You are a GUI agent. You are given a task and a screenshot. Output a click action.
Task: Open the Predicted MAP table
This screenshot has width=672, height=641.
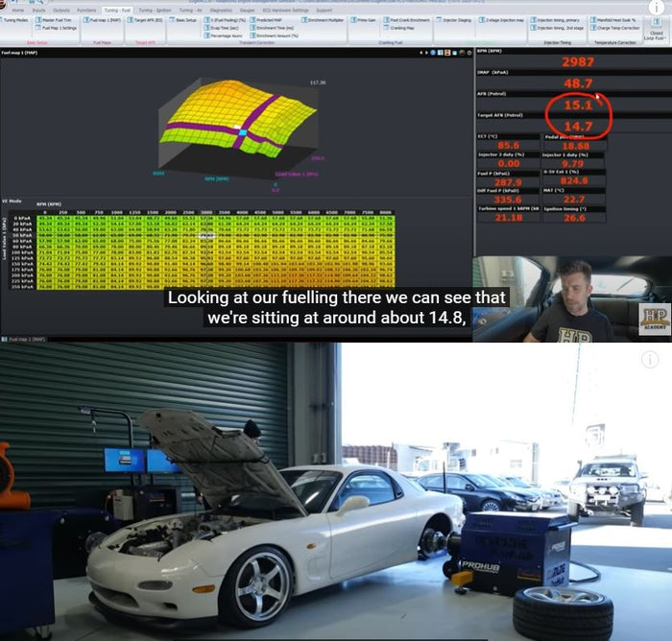(266, 20)
